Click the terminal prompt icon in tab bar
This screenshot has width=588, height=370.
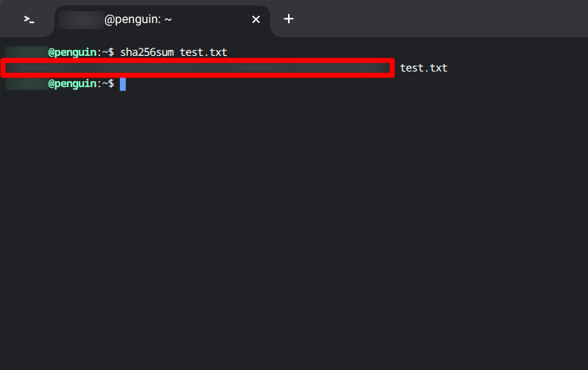[x=29, y=19]
